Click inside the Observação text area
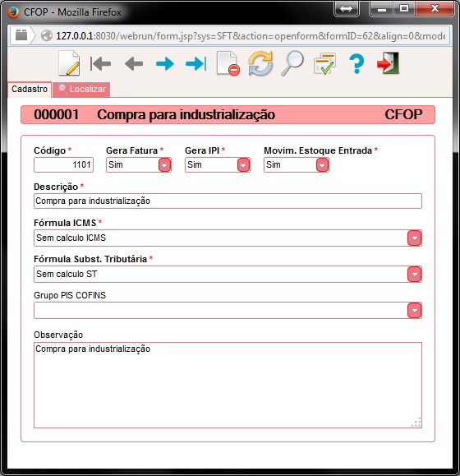 tap(228, 385)
